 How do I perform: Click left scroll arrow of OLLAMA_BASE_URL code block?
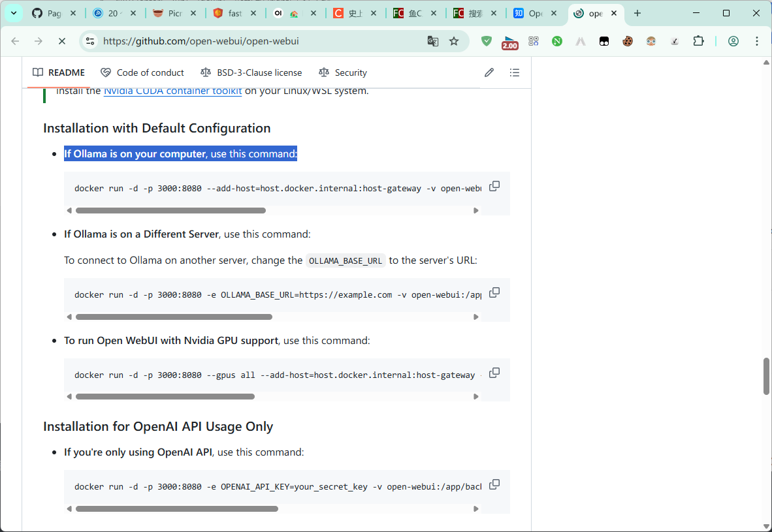coord(69,317)
